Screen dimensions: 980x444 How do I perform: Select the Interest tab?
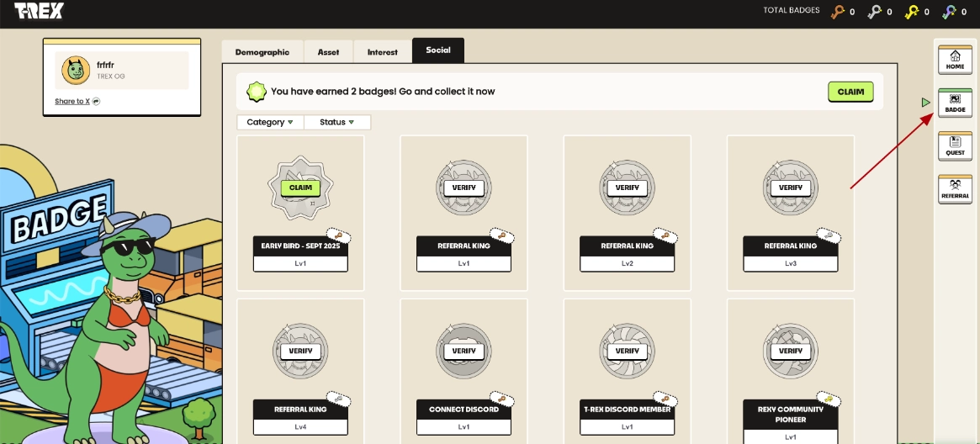point(382,52)
